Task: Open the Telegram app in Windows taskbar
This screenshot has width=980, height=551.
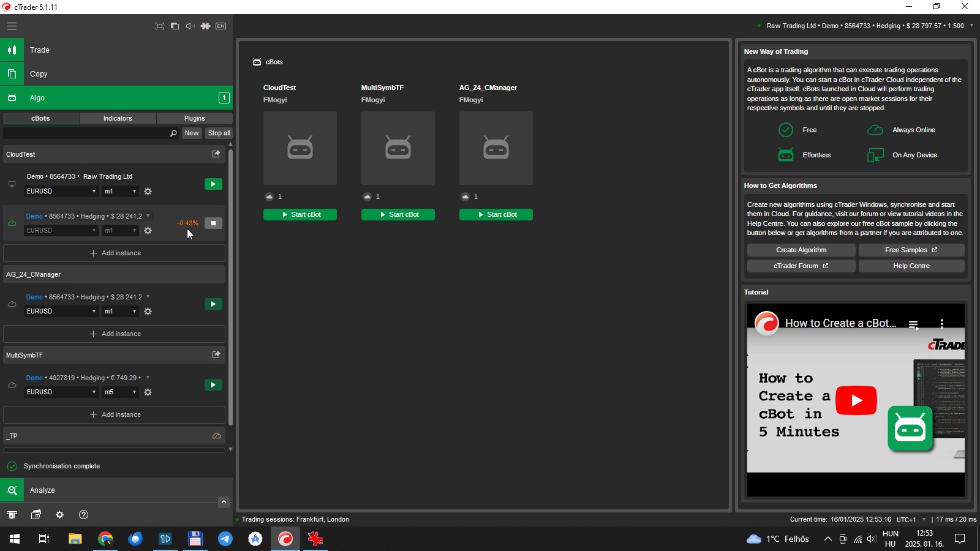Action: pyautogui.click(x=225, y=539)
